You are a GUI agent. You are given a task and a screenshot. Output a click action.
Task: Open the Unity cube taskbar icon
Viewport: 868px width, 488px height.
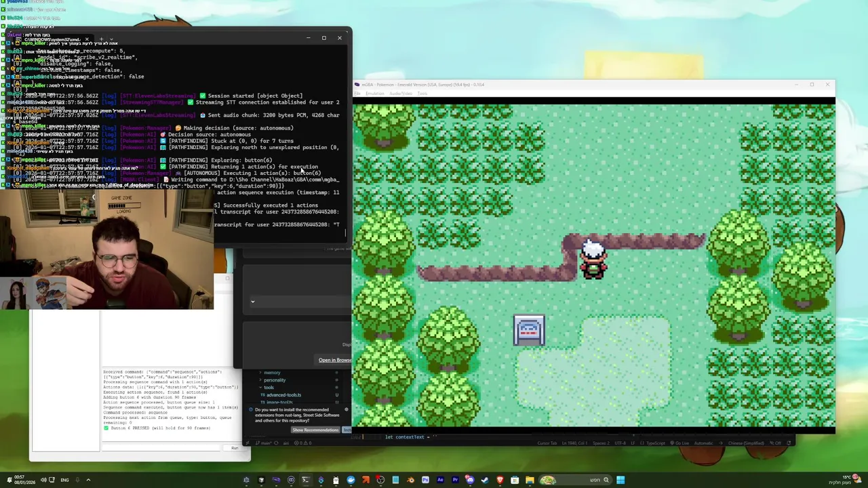(261, 481)
